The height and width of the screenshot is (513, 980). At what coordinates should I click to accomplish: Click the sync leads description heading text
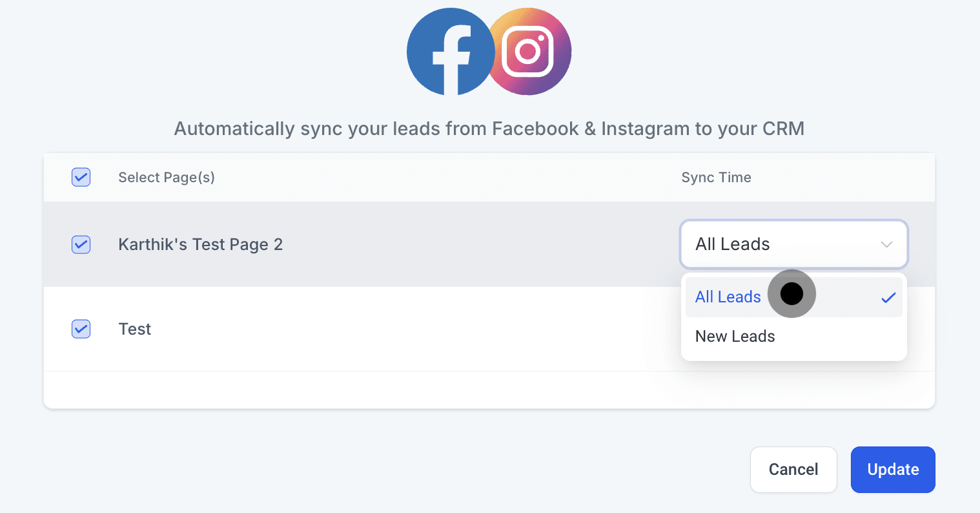489,129
